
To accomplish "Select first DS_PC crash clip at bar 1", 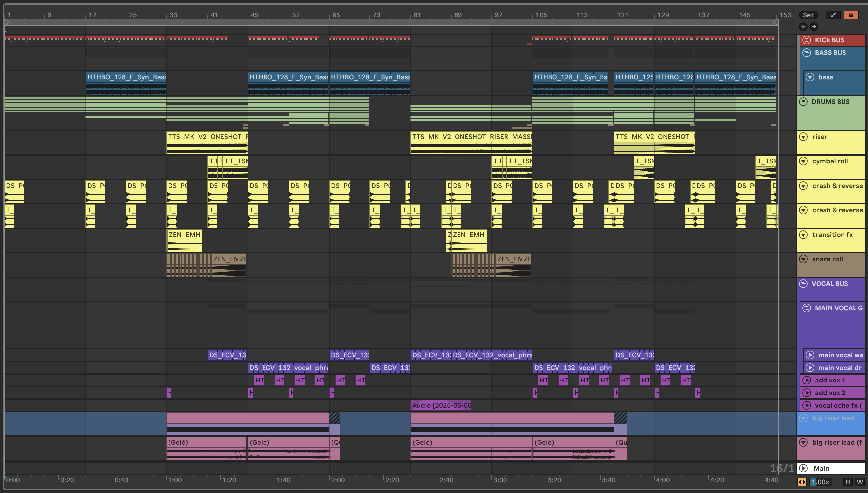I will (15, 192).
